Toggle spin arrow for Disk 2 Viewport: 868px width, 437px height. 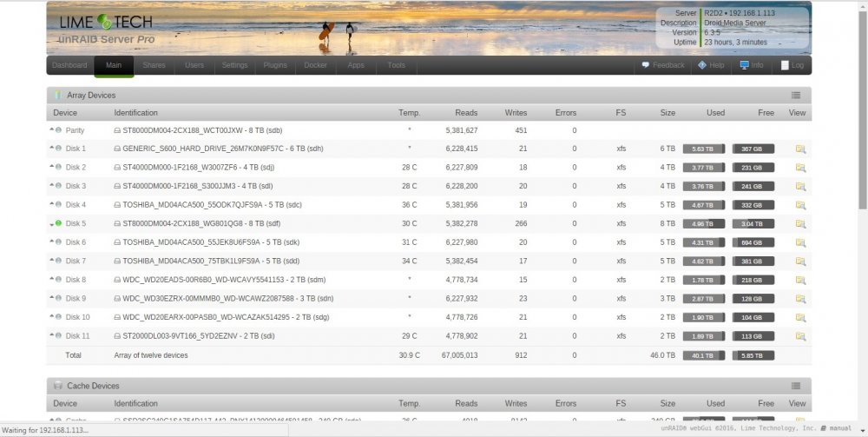tap(51, 166)
